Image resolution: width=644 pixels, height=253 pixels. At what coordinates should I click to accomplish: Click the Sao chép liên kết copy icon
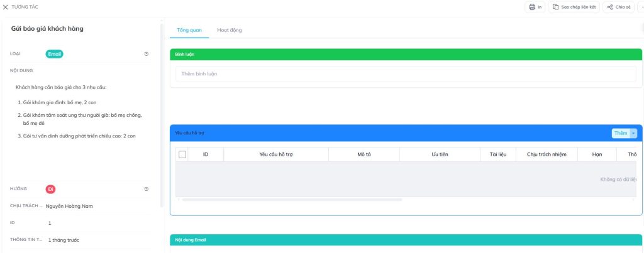pyautogui.click(x=556, y=7)
